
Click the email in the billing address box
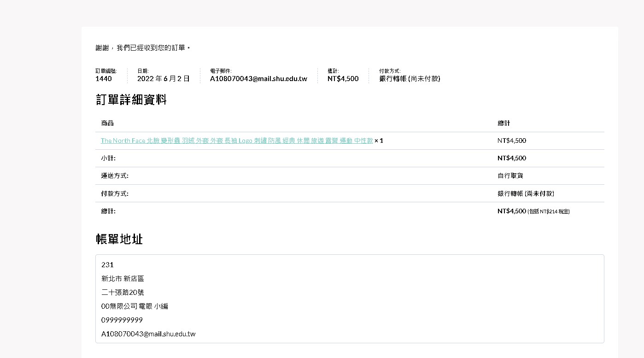point(148,334)
